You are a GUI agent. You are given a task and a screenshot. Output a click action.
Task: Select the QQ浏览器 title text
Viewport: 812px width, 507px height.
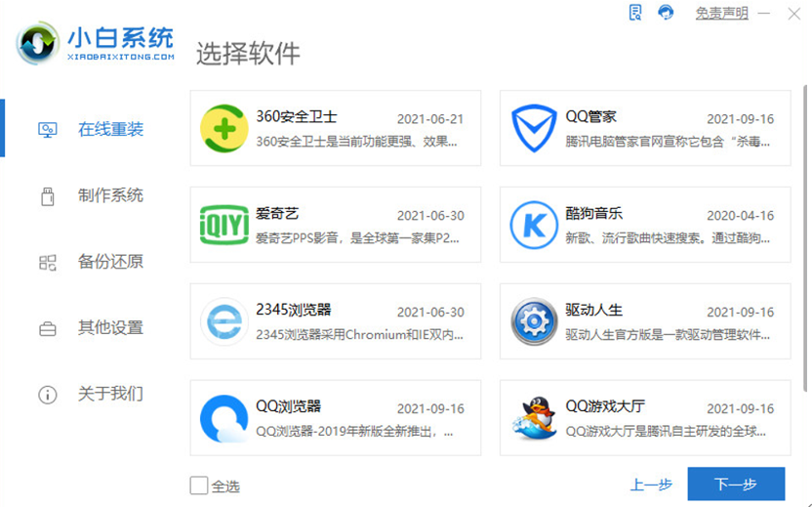tap(289, 406)
